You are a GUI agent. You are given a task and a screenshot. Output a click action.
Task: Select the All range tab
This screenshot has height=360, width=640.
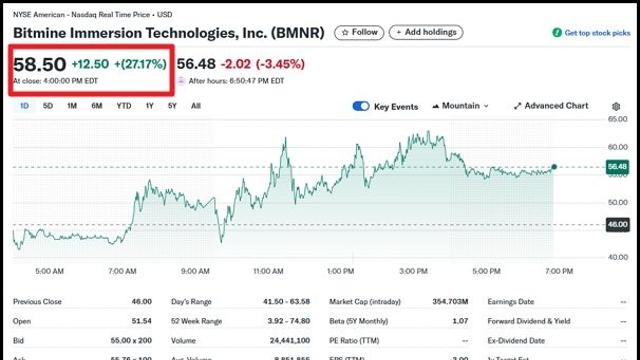196,106
